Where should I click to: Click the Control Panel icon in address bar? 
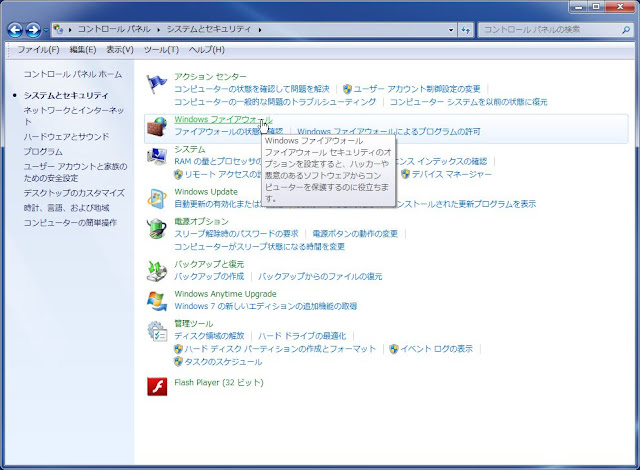click(58, 29)
